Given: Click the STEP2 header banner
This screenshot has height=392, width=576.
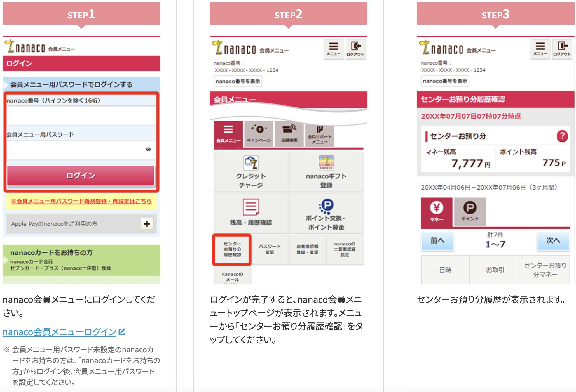Looking at the screenshot, I should click(x=288, y=14).
